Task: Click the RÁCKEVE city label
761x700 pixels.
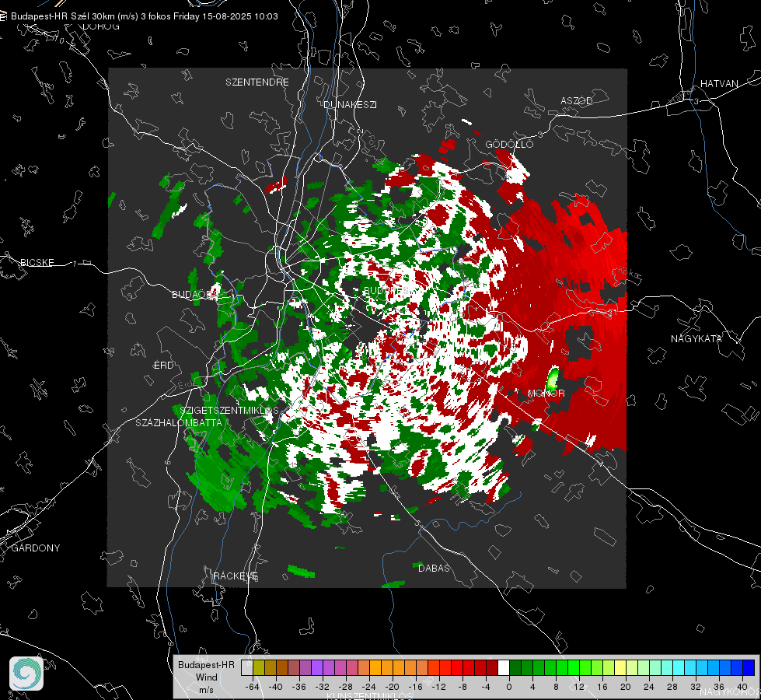Action: [x=236, y=576]
